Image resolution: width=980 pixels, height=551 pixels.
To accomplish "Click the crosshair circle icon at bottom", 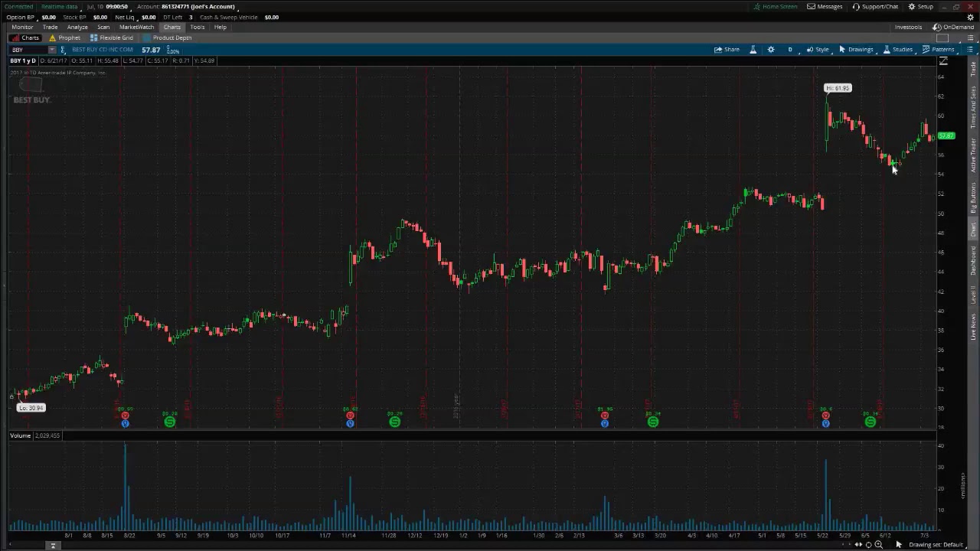I will pos(868,545).
